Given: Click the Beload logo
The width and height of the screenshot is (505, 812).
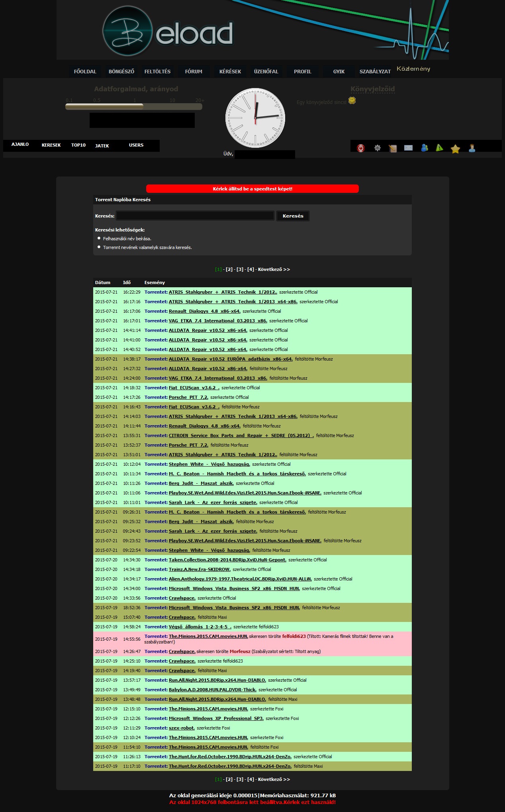Looking at the screenshot, I should click(x=168, y=31).
